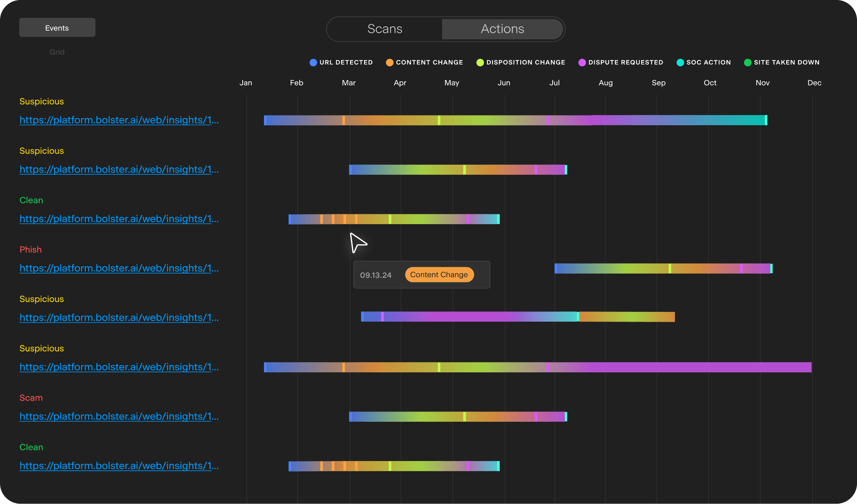Open the Phish row insights URL link
Viewport: 857px width, 504px height.
click(x=119, y=268)
